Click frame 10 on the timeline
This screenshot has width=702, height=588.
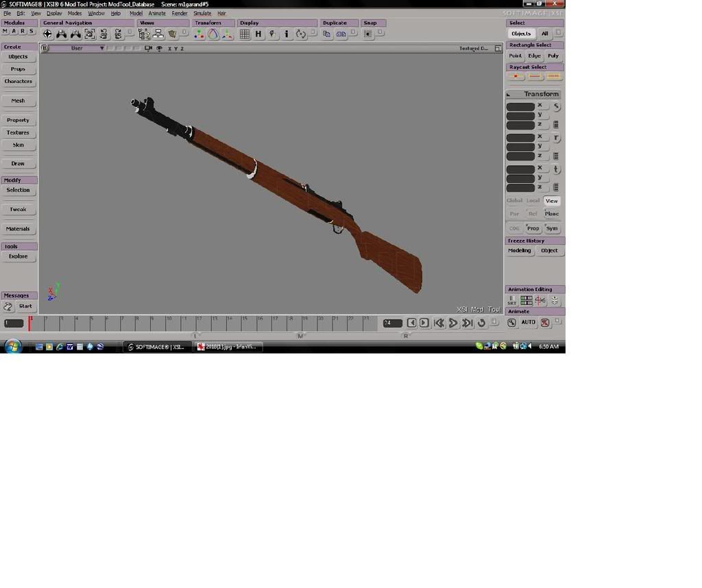[169, 319]
